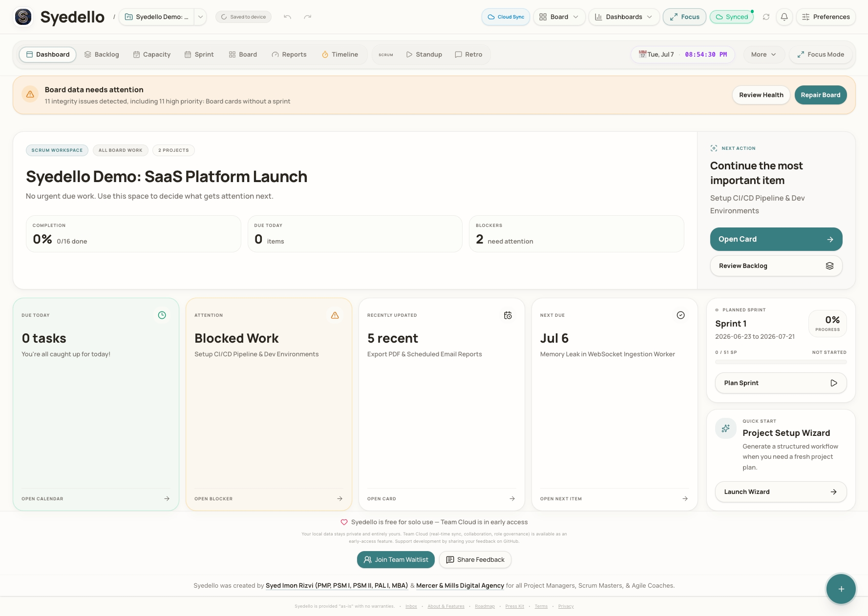The width and height of the screenshot is (868, 616).
Task: Expand the project selector chevron
Action: point(200,17)
